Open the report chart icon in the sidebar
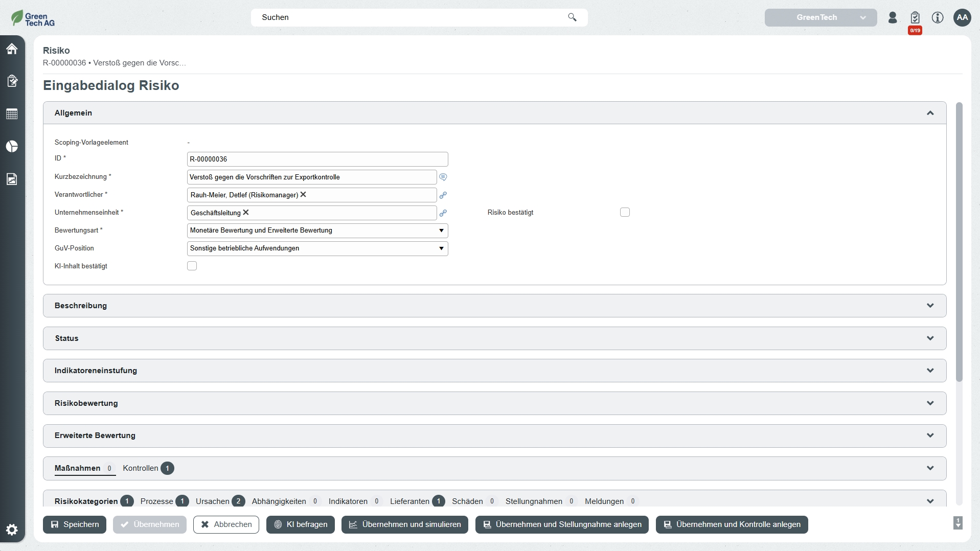This screenshot has height=551, width=980. click(x=12, y=179)
